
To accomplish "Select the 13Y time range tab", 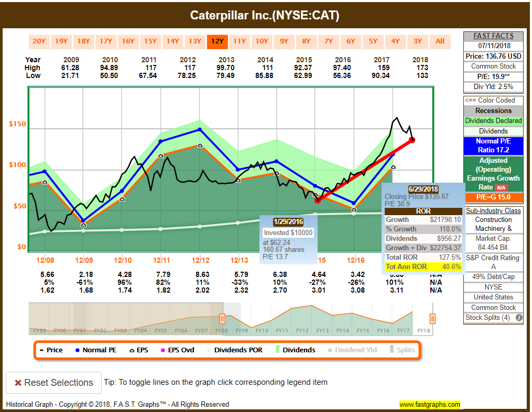I will click(195, 41).
